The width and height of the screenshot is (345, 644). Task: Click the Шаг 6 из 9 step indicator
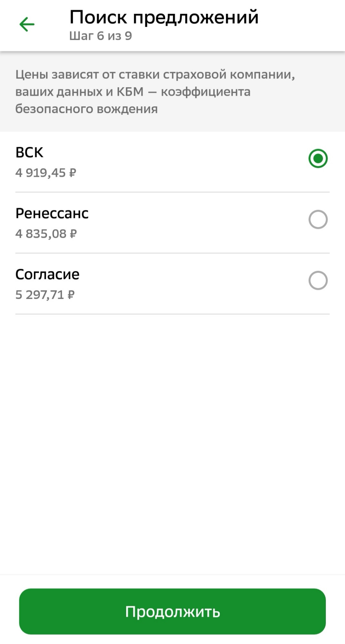point(100,36)
